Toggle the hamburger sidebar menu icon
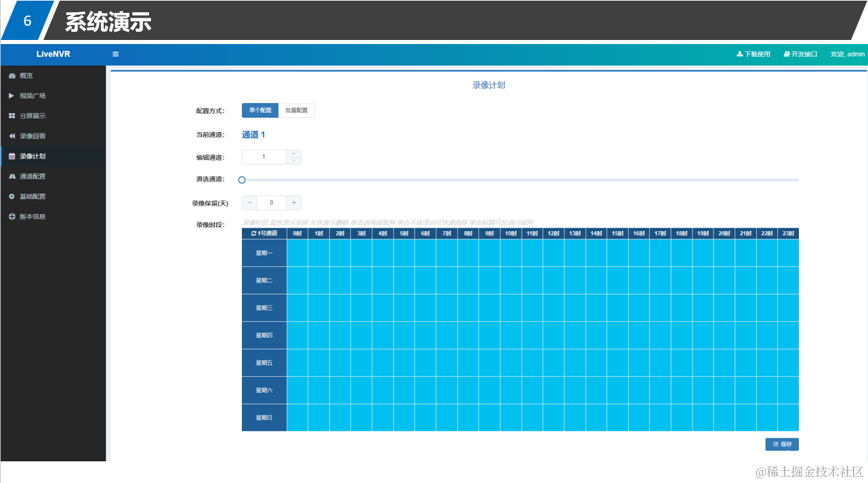This screenshot has height=483, width=868. coord(115,54)
